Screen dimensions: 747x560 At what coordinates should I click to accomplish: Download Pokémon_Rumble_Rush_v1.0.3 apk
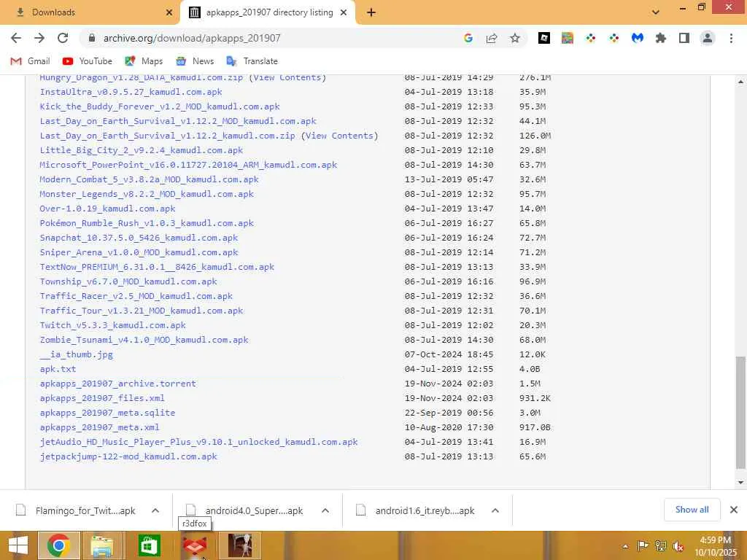(x=147, y=223)
